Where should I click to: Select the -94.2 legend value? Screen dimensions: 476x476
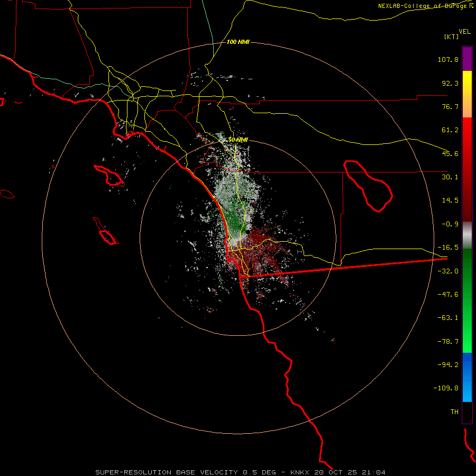pyautogui.click(x=448, y=364)
